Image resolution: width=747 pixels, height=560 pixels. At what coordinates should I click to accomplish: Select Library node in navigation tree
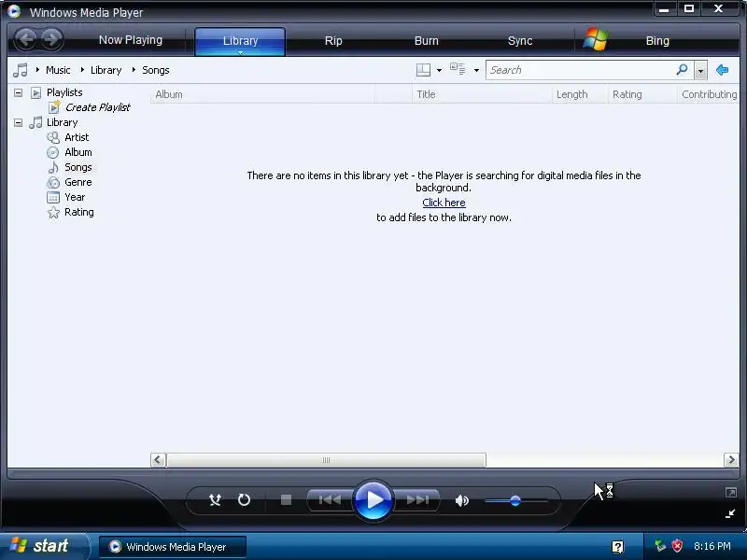[x=62, y=122]
